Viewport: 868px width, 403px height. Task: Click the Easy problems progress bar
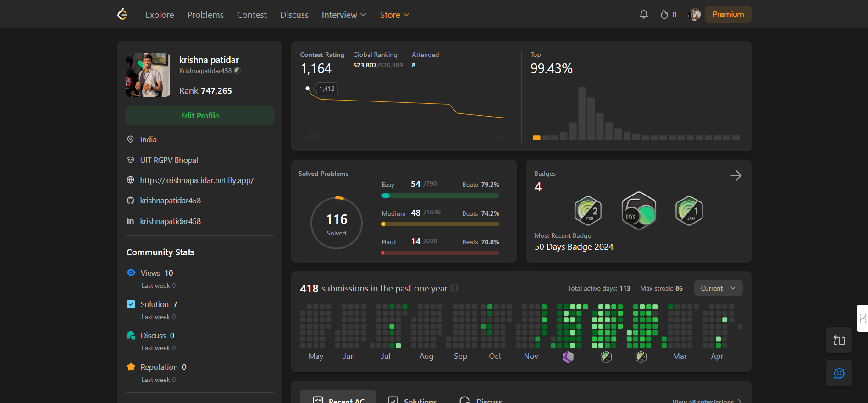[x=440, y=196]
